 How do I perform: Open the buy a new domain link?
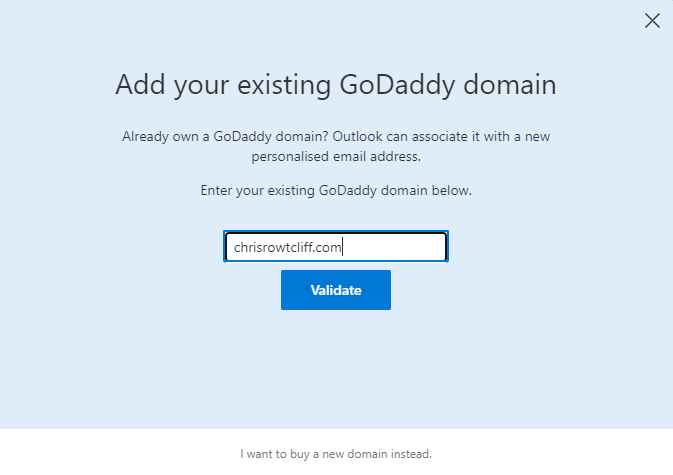336,454
